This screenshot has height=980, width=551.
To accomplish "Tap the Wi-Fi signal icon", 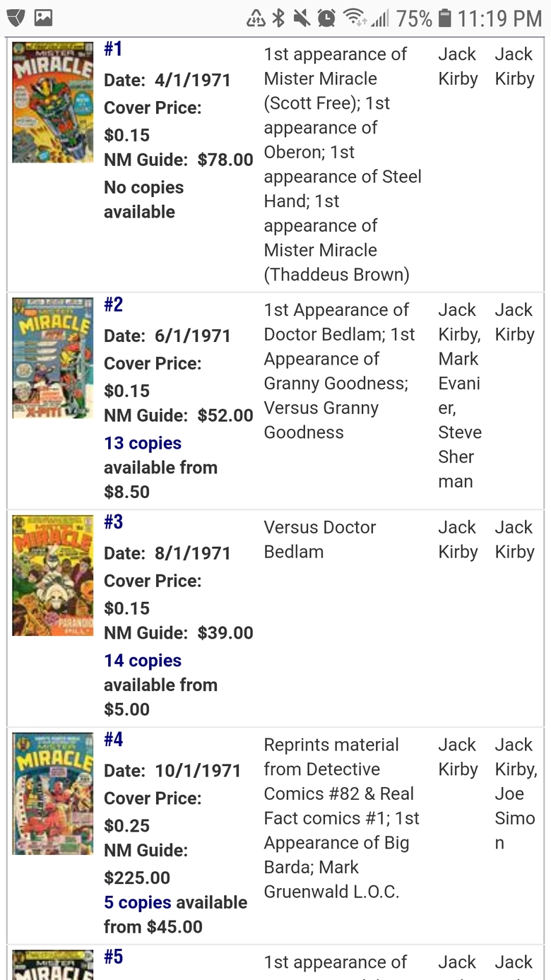I will click(x=353, y=18).
